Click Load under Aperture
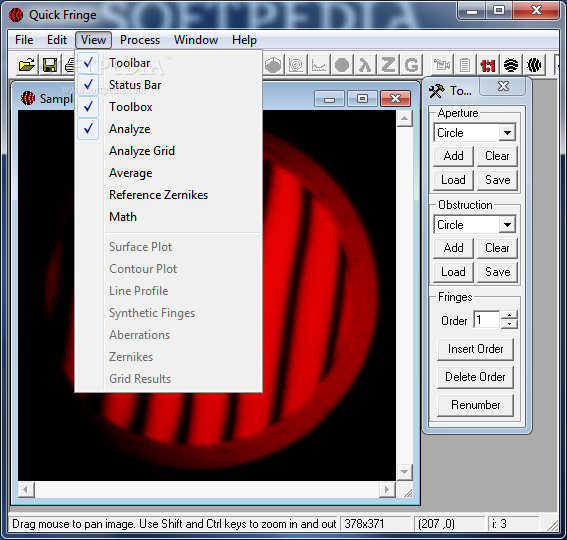The height and width of the screenshot is (540, 567). pyautogui.click(x=453, y=180)
